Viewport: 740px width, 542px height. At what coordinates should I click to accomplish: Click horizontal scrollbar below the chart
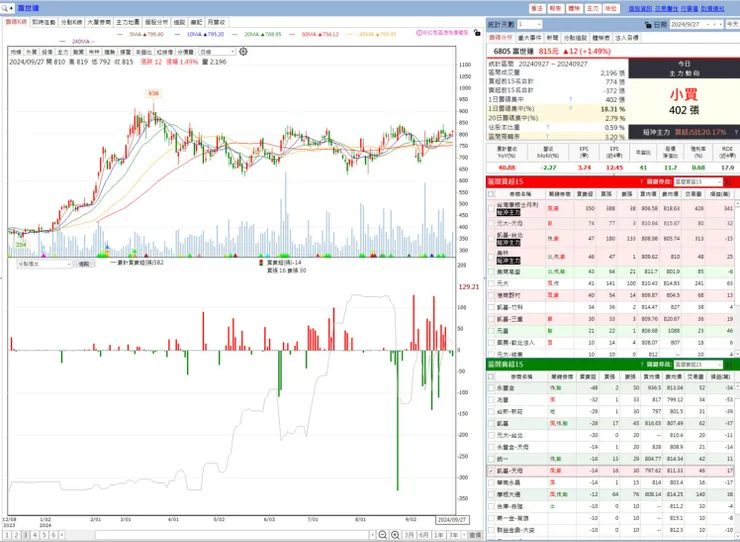tap(232, 535)
